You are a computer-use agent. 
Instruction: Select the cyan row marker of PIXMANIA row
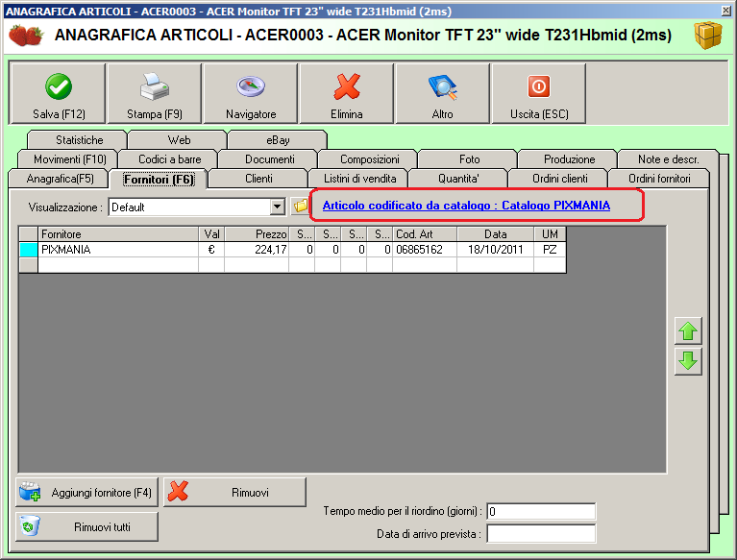point(29,250)
